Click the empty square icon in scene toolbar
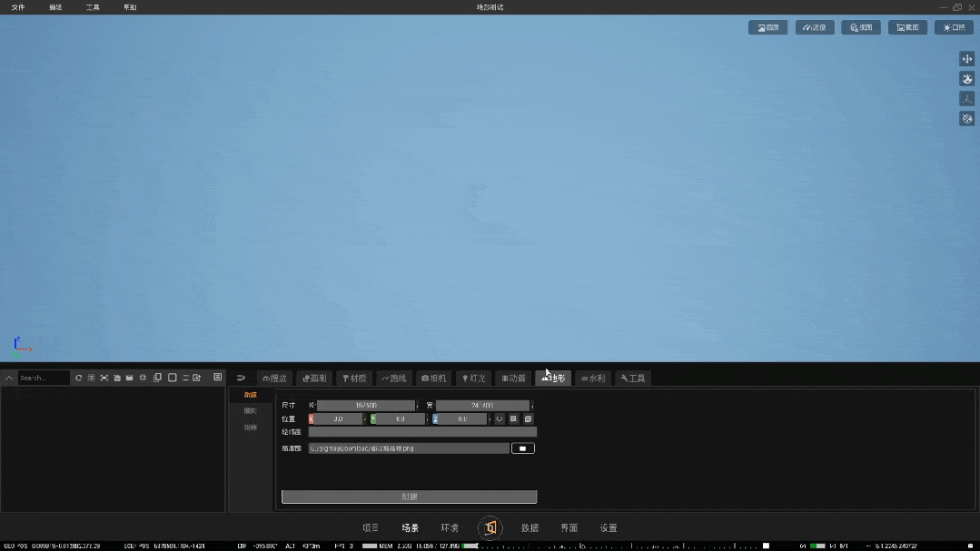980x551 pixels. (x=173, y=378)
